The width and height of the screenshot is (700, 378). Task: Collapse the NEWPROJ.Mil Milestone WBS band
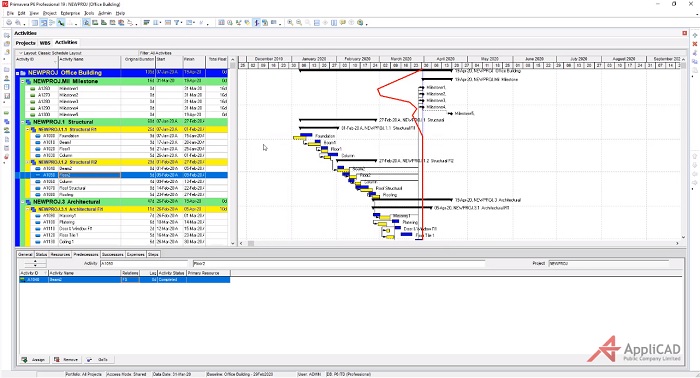coord(23,82)
